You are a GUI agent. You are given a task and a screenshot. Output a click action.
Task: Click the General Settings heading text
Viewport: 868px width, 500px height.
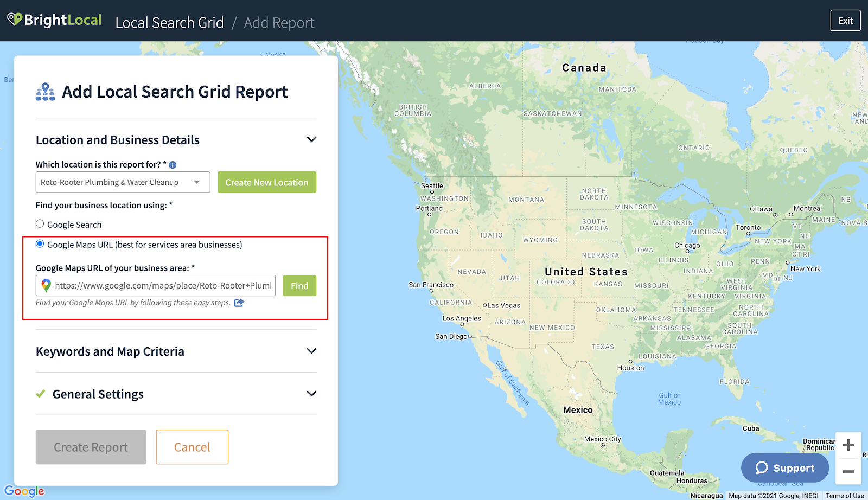coord(98,394)
